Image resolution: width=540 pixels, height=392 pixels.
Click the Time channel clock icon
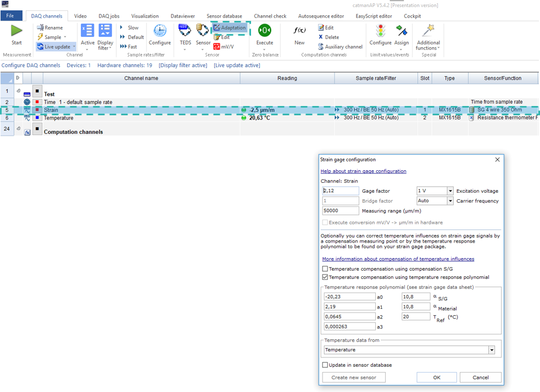[x=27, y=102]
